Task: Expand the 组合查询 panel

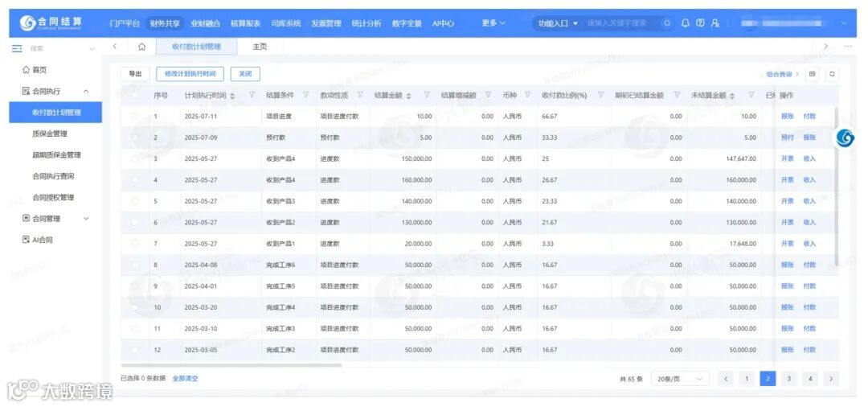Action: point(782,74)
